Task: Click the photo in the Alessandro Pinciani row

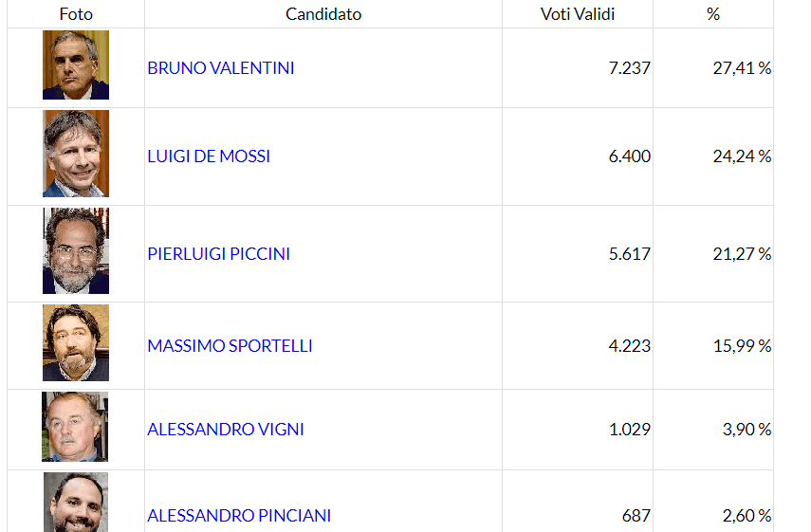Action: (x=76, y=504)
